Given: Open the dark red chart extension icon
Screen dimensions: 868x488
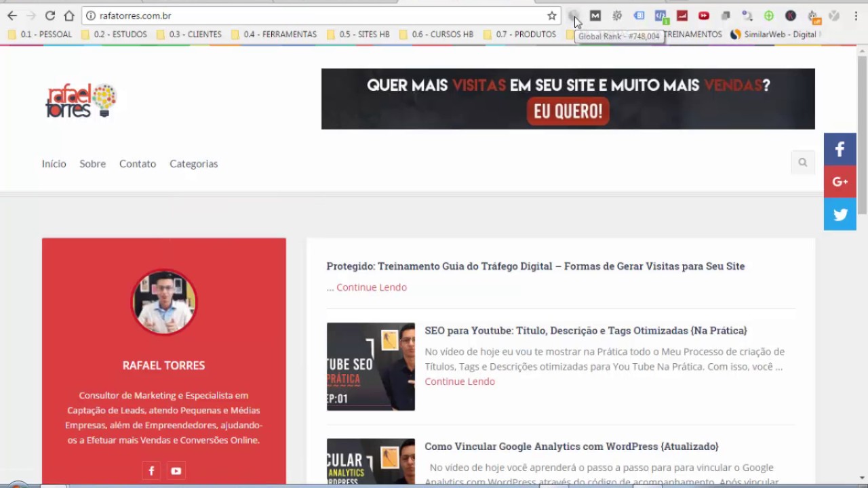Looking at the screenshot, I should [x=682, y=16].
